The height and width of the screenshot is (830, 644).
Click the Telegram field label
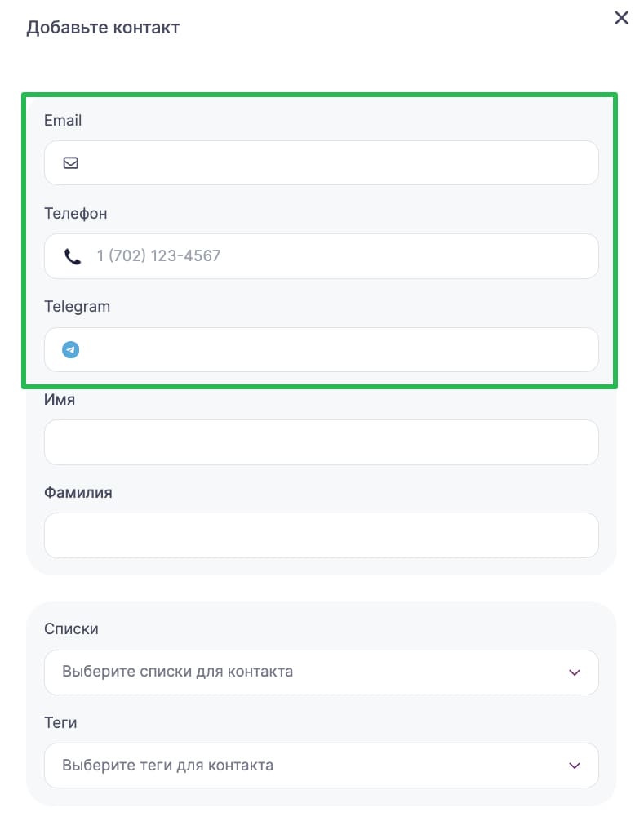click(x=78, y=307)
